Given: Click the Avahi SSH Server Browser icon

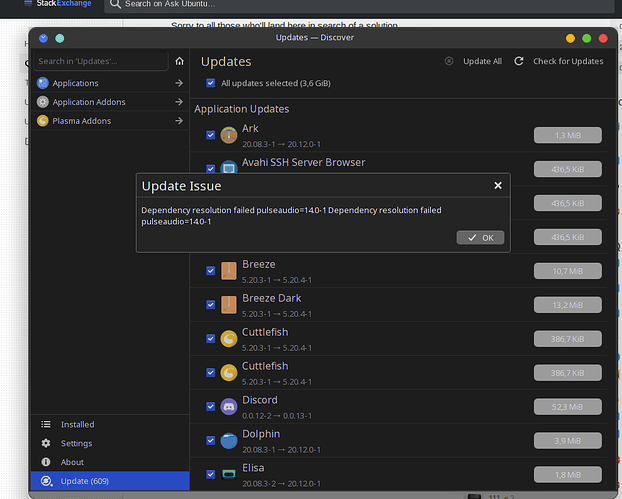Looking at the screenshot, I should tap(228, 167).
